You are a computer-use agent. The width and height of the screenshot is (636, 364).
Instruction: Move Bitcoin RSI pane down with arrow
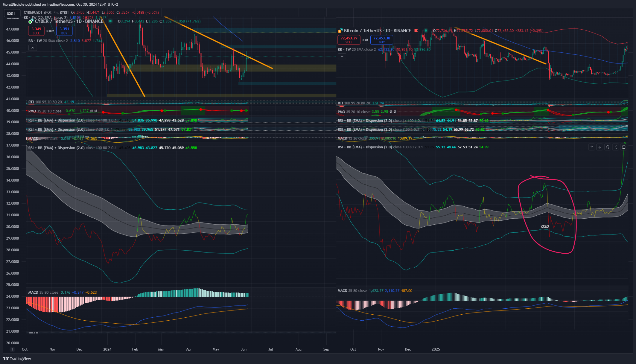tap(600, 147)
